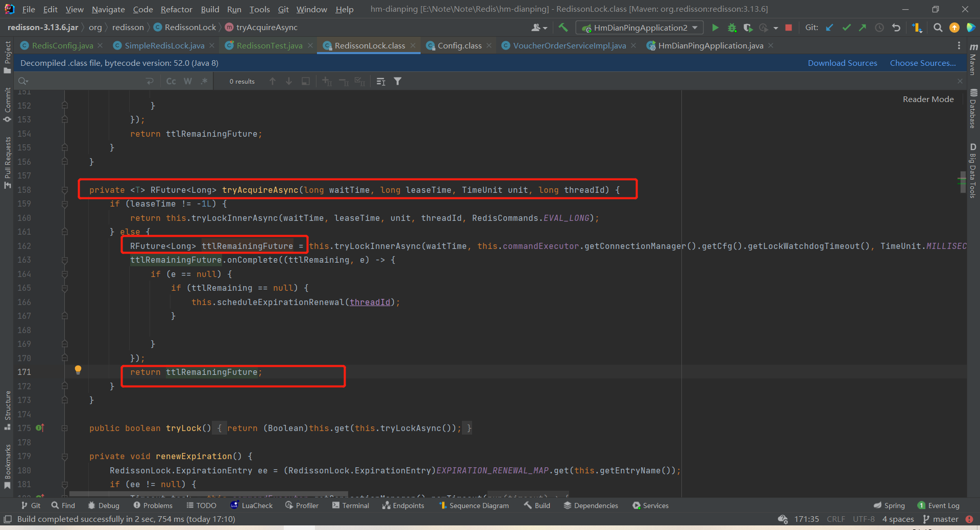Rollback changes with undo arrow icon

(896, 28)
